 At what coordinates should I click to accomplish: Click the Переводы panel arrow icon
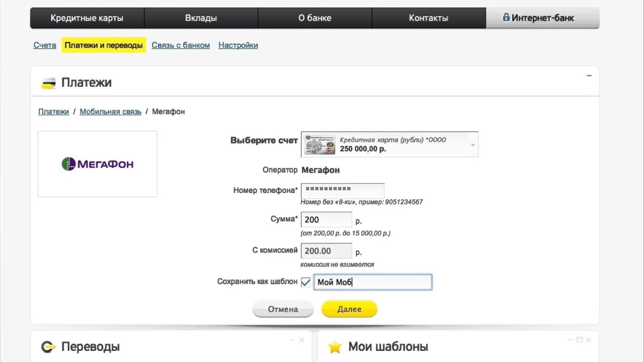(48, 347)
